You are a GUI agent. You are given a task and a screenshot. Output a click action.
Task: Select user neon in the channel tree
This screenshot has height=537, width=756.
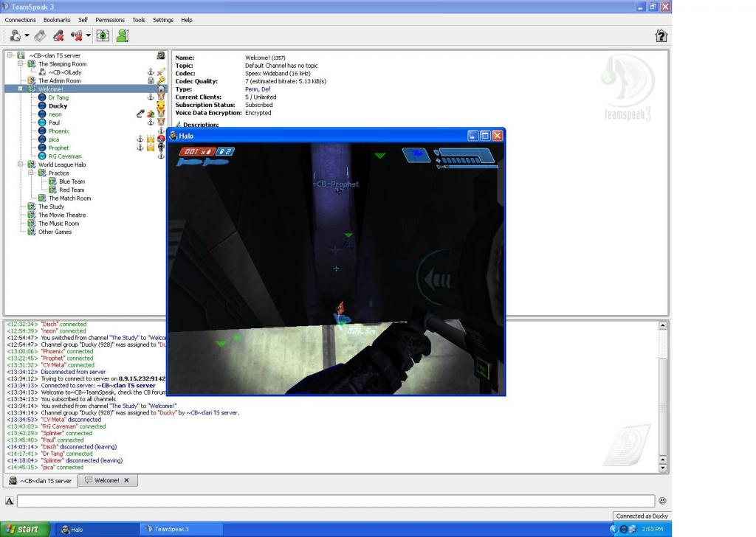tap(55, 114)
